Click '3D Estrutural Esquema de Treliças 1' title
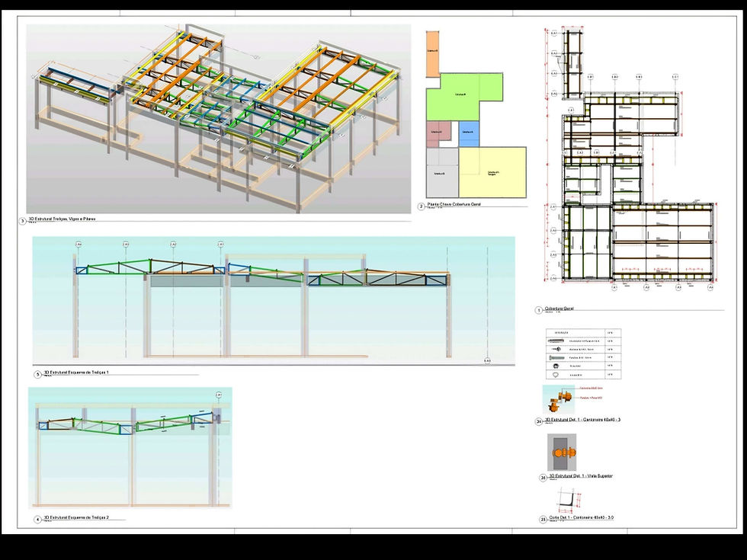The image size is (747, 560). pos(76,373)
